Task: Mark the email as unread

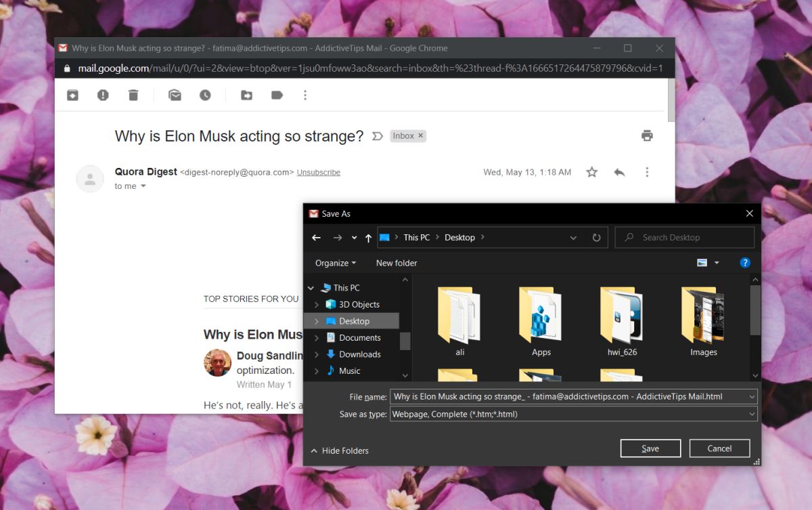Action: 175,95
